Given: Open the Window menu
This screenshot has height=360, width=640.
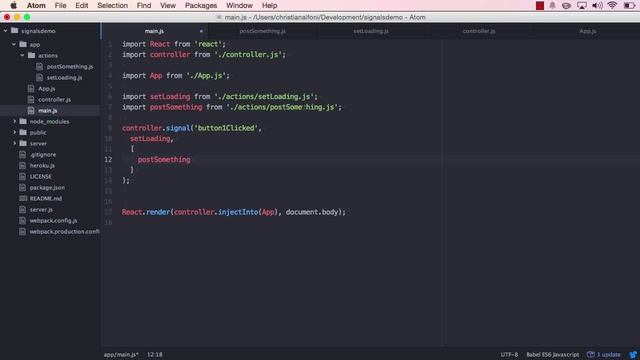Looking at the screenshot, I should pyautogui.click(x=239, y=5).
